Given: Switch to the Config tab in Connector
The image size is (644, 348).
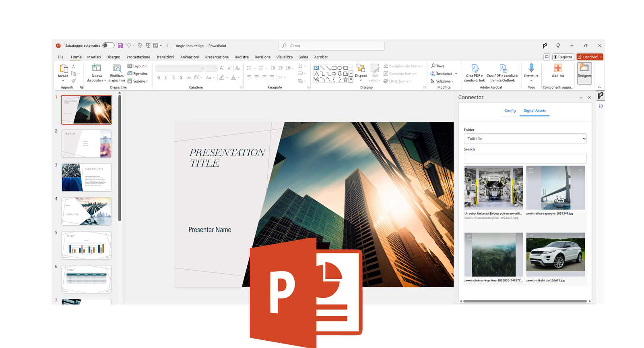Looking at the screenshot, I should point(510,111).
